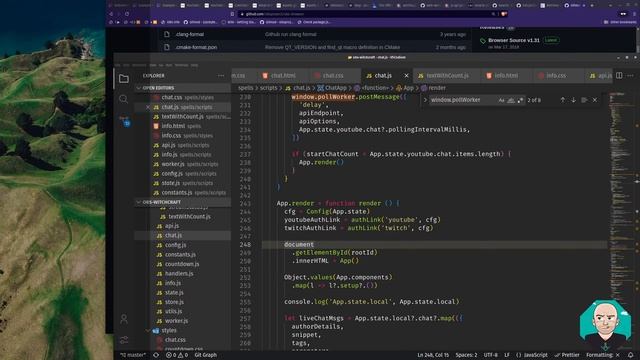Change indentation via Spaces: 2
The height and width of the screenshot is (360, 640).
[466, 355]
